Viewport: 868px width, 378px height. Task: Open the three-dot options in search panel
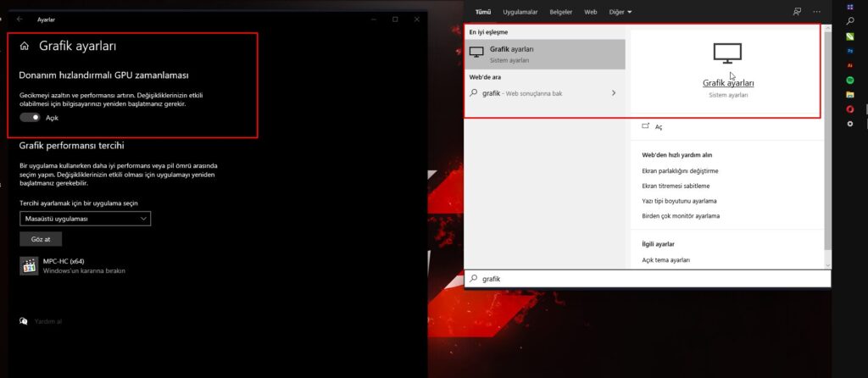click(817, 12)
